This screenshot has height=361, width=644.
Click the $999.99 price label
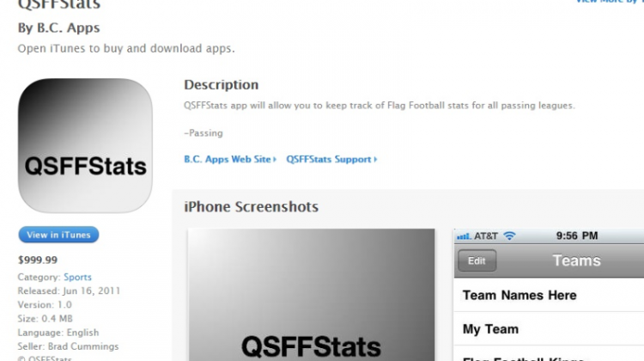[38, 260]
